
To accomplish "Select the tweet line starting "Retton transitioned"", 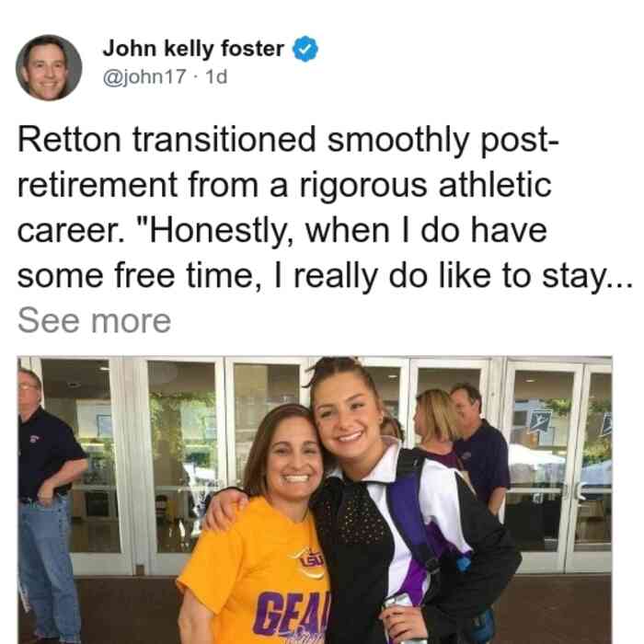I will pos(288,141).
